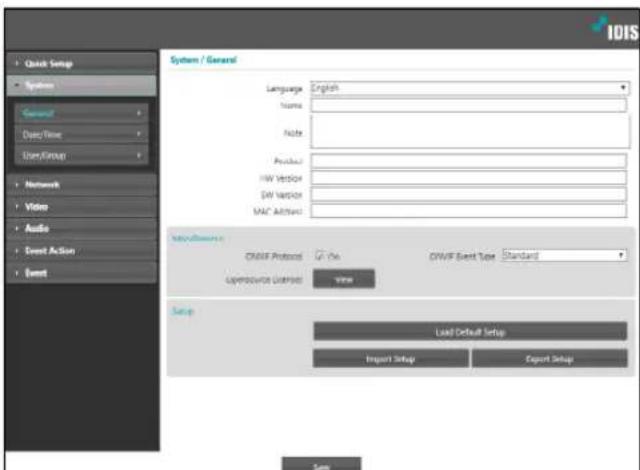Collapse the System menu section

81,85
